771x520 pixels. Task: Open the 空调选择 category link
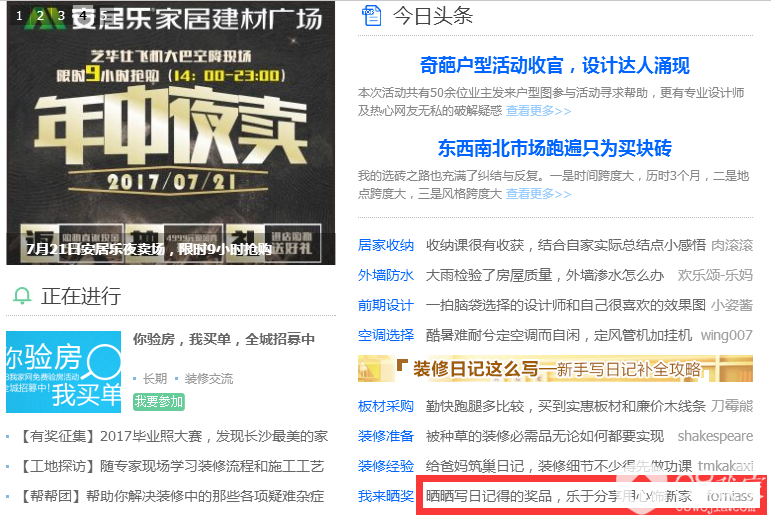[386, 335]
